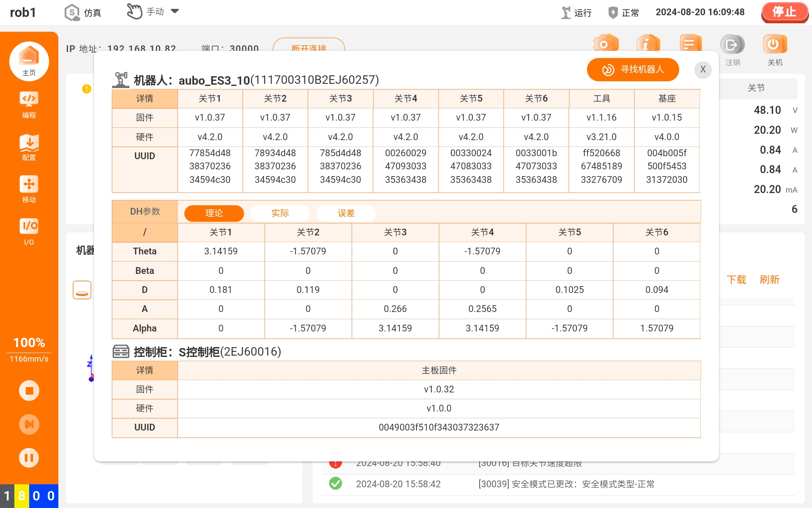Click the 注销 logout icon

click(x=732, y=44)
